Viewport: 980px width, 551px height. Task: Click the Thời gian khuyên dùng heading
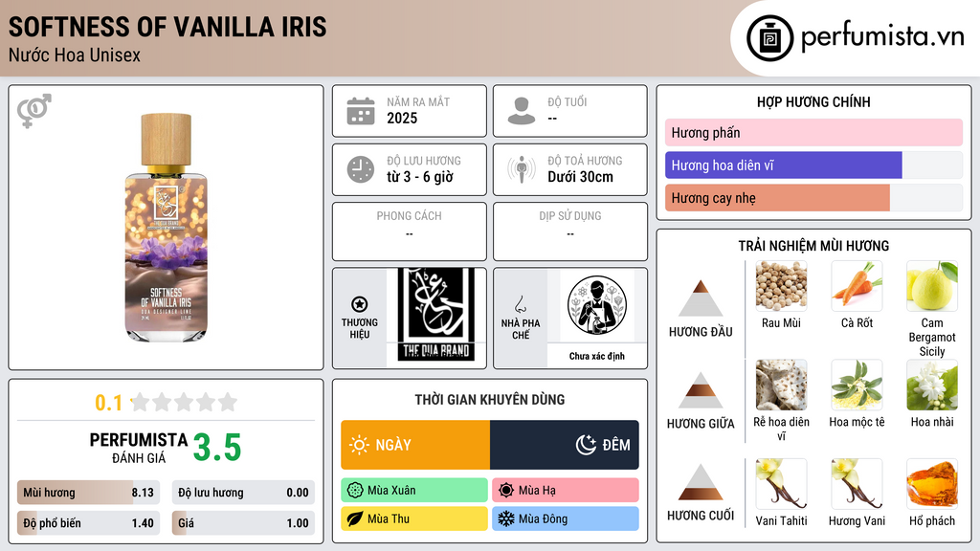tap(490, 399)
